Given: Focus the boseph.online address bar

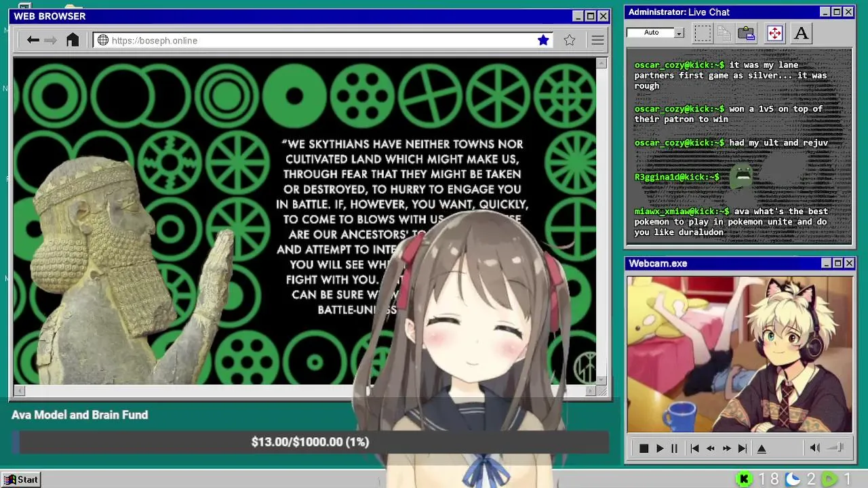Looking at the screenshot, I should [323, 40].
